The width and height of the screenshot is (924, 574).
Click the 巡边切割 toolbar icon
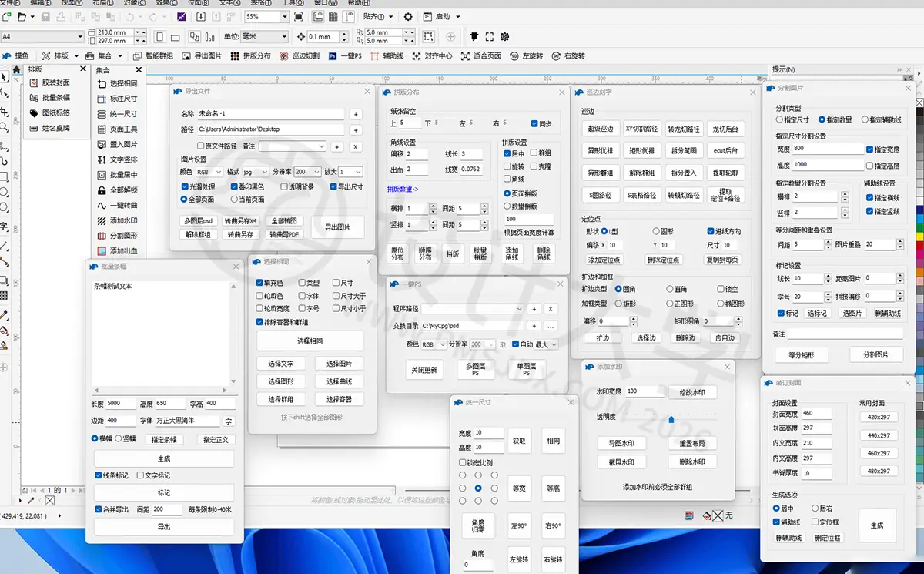(x=285, y=56)
